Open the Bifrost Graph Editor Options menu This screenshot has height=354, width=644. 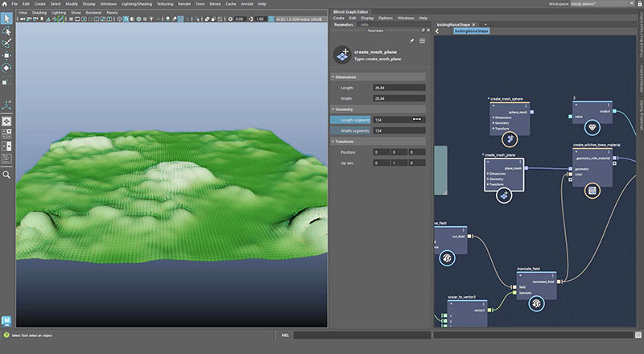tap(386, 18)
